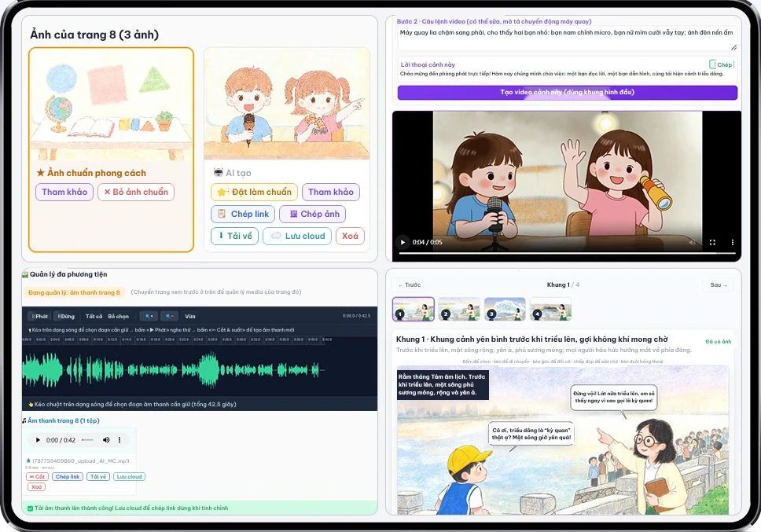Image resolution: width=761 pixels, height=532 pixels.
Task: Click Vừa to fit the waveform
Action: [x=189, y=316]
